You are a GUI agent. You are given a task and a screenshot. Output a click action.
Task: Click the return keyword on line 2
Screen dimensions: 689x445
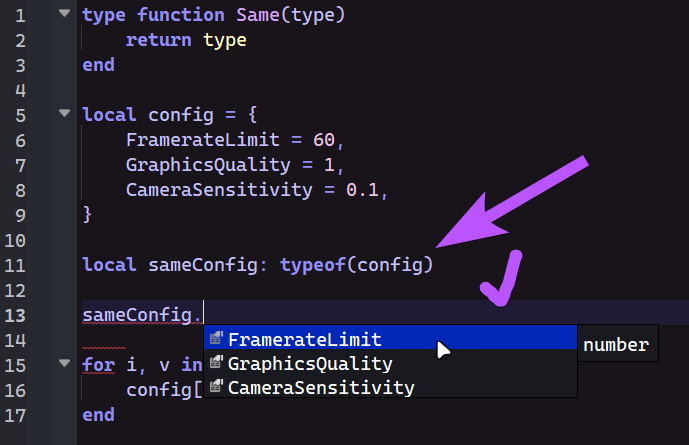tap(158, 40)
